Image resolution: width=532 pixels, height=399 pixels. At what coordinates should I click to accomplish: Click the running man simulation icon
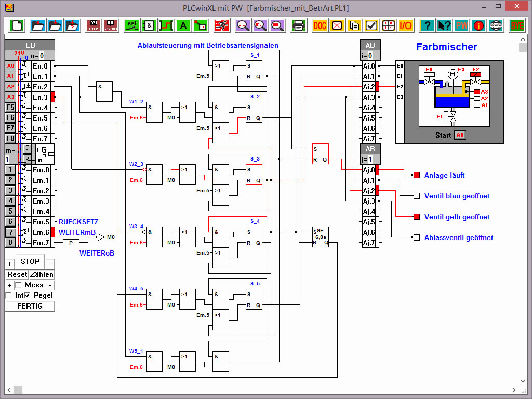pyautogui.click(x=222, y=25)
